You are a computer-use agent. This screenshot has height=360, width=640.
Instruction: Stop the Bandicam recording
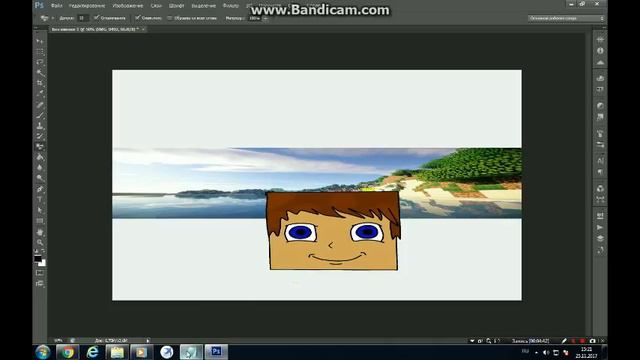pyautogui.click(x=582, y=341)
